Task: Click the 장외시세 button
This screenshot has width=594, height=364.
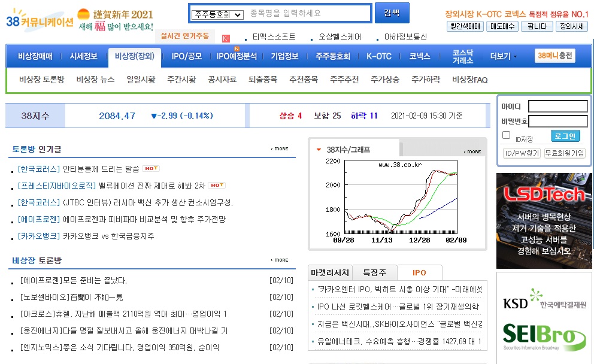Action: [x=572, y=26]
